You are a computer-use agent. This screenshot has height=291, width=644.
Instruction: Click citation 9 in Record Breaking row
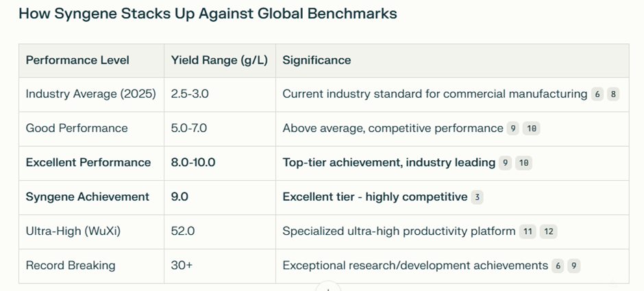574,266
